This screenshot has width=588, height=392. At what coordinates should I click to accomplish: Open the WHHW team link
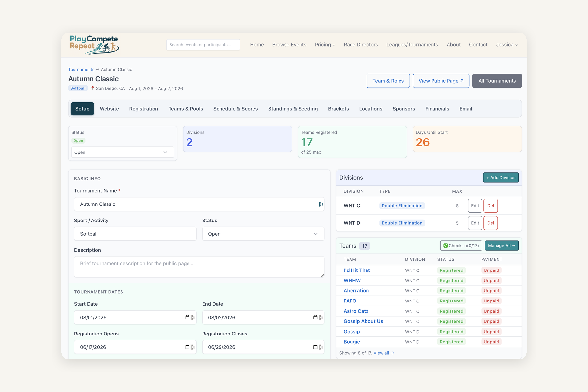pos(352,281)
